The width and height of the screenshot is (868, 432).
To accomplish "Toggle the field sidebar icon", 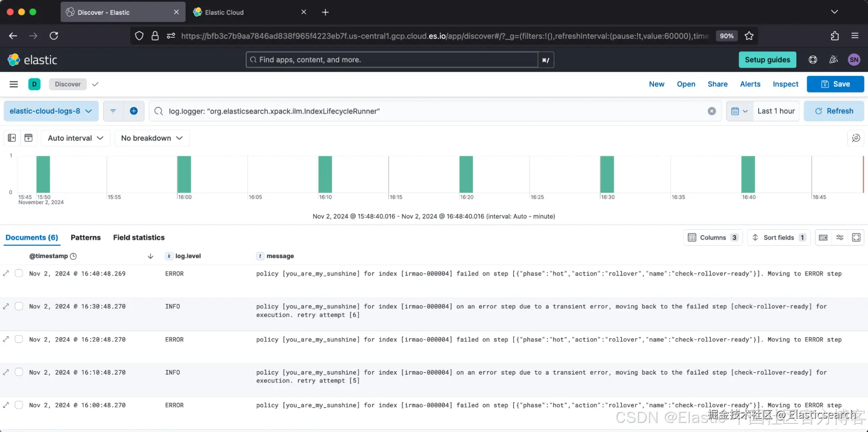I will coord(12,138).
